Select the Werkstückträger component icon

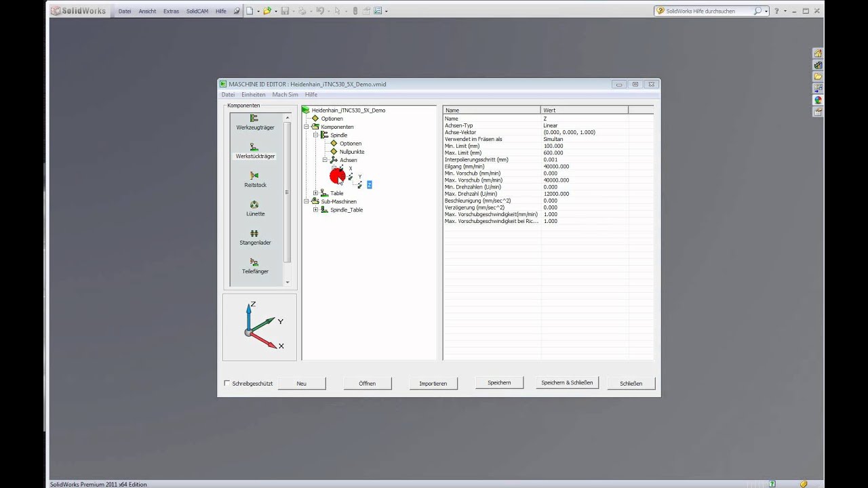[x=254, y=146]
